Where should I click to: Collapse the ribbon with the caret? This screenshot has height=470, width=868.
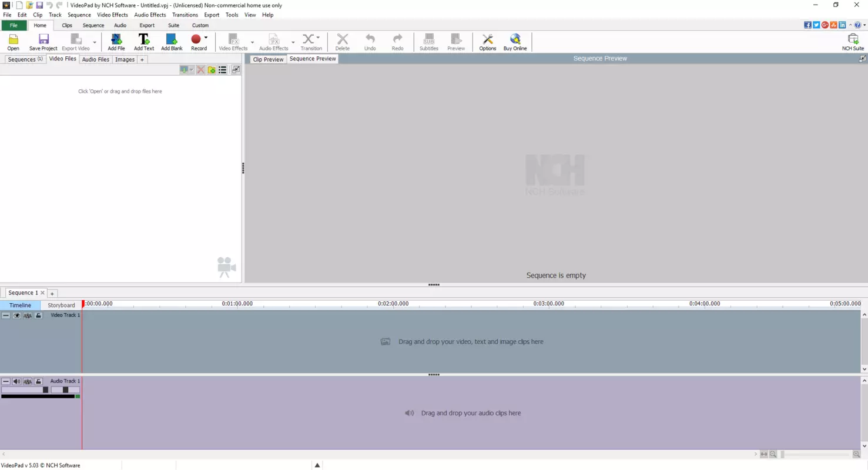pos(850,25)
